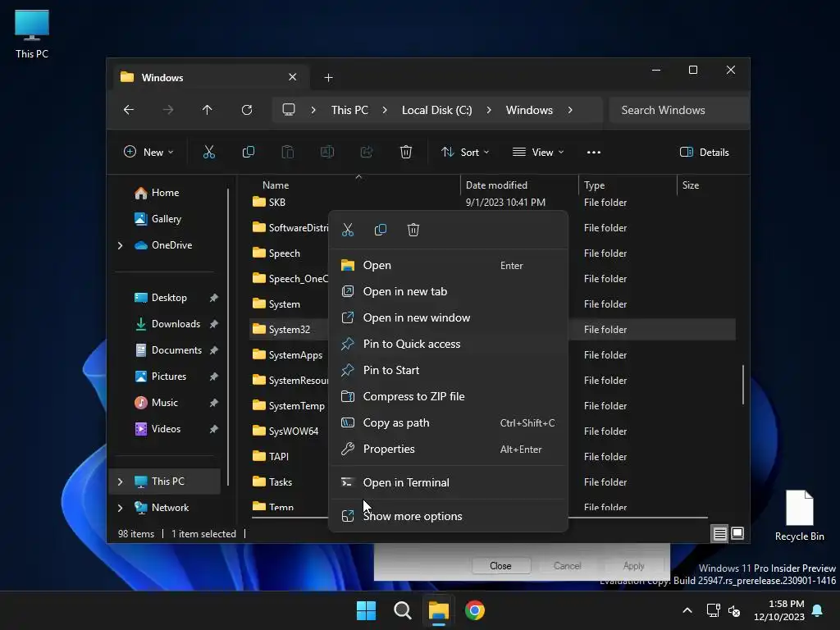840x630 pixels.
Task: Go to Home in navigation pane
Action: [x=165, y=193]
